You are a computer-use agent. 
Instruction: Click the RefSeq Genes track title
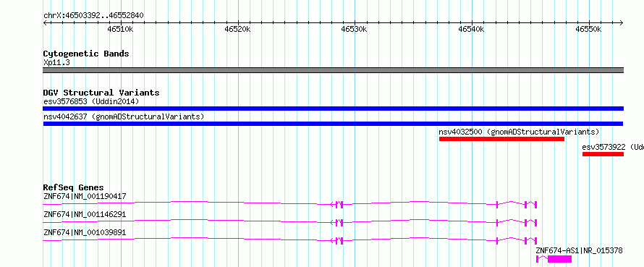[74, 188]
